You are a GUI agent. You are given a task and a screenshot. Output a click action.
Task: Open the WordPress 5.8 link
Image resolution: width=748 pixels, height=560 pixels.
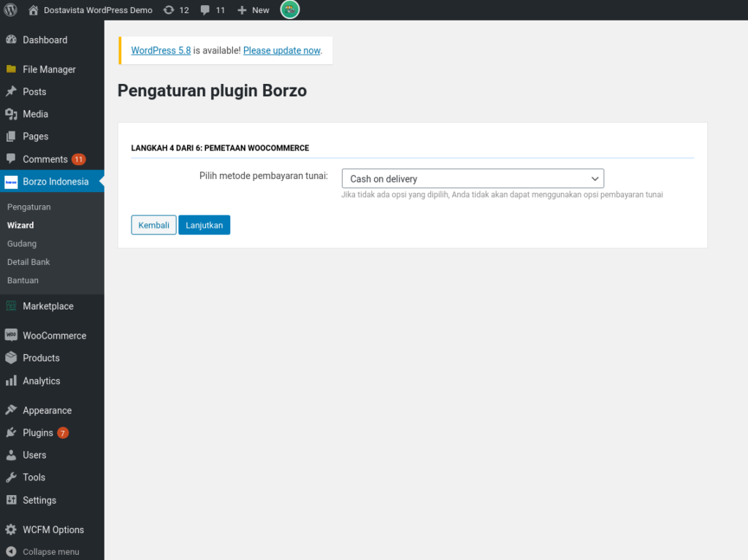click(161, 50)
